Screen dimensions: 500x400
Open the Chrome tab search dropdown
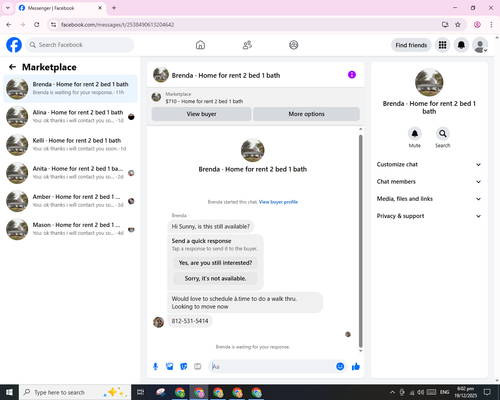[x=8, y=8]
